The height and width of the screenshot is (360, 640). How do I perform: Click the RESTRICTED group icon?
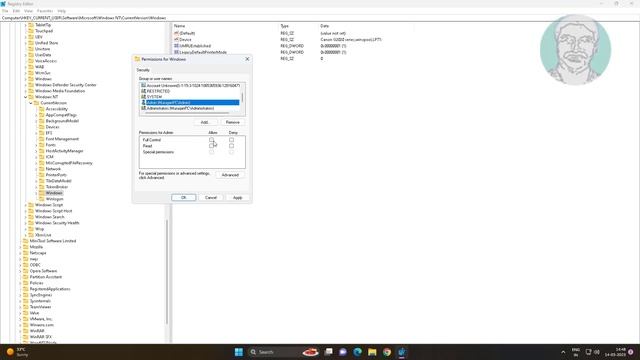[x=143, y=91]
